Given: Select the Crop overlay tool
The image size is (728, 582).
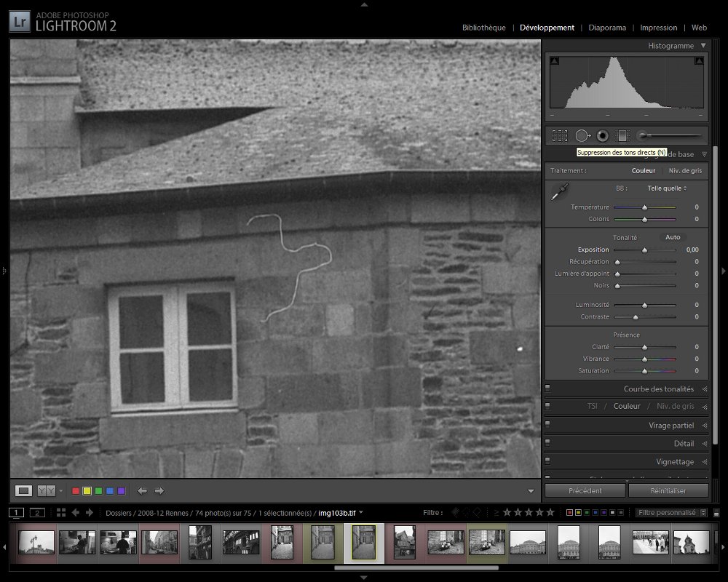Looking at the screenshot, I should (x=559, y=135).
